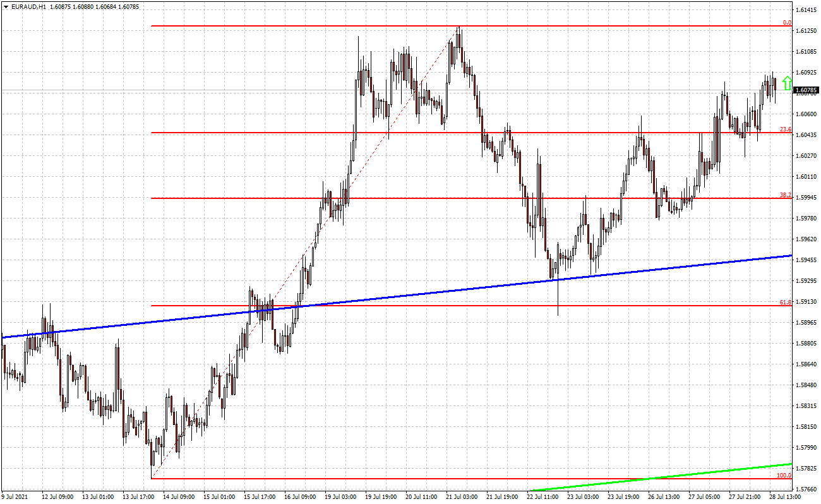Open the dropdown triangle beside EURAUD,H1
The image size is (821, 504).
[6, 6]
